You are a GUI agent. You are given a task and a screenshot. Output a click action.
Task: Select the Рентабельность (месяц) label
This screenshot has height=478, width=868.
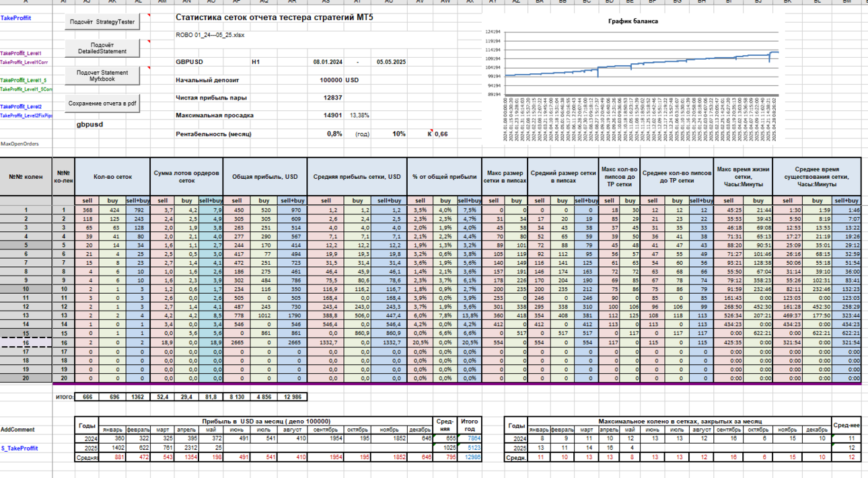(x=213, y=134)
